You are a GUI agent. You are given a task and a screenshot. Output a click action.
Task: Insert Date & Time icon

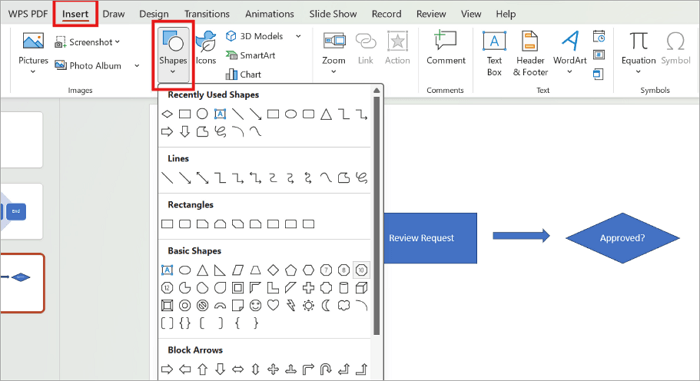click(599, 36)
